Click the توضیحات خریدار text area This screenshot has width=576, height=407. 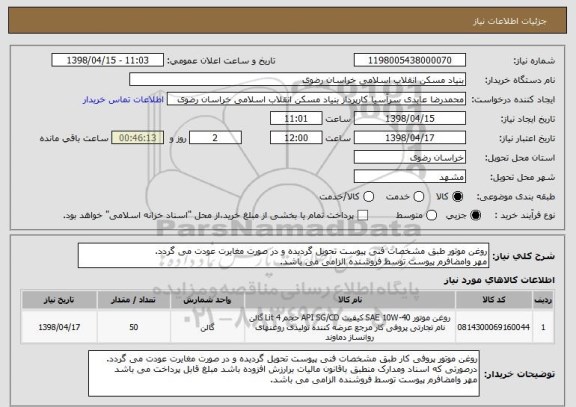[x=284, y=373]
